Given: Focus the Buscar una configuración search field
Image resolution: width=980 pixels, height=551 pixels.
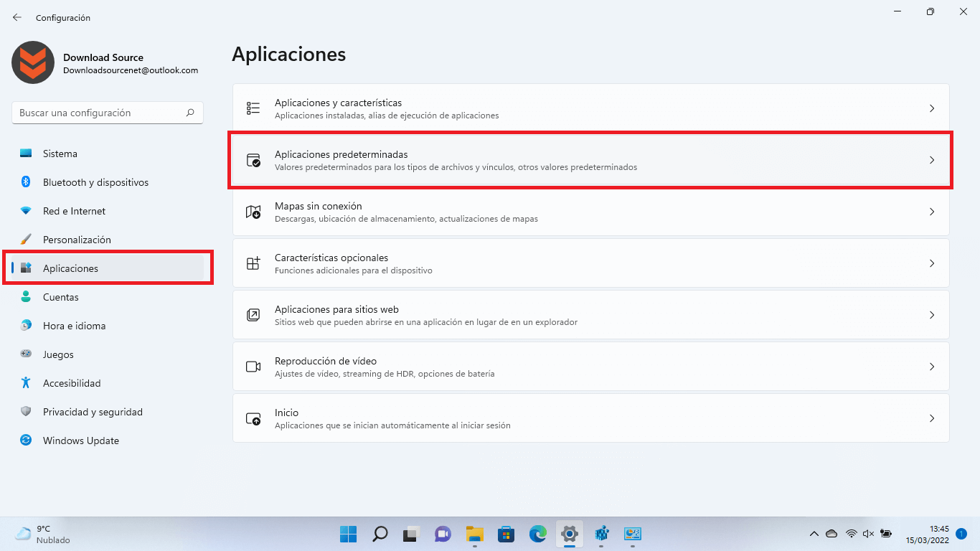Looking at the screenshot, I should point(108,113).
